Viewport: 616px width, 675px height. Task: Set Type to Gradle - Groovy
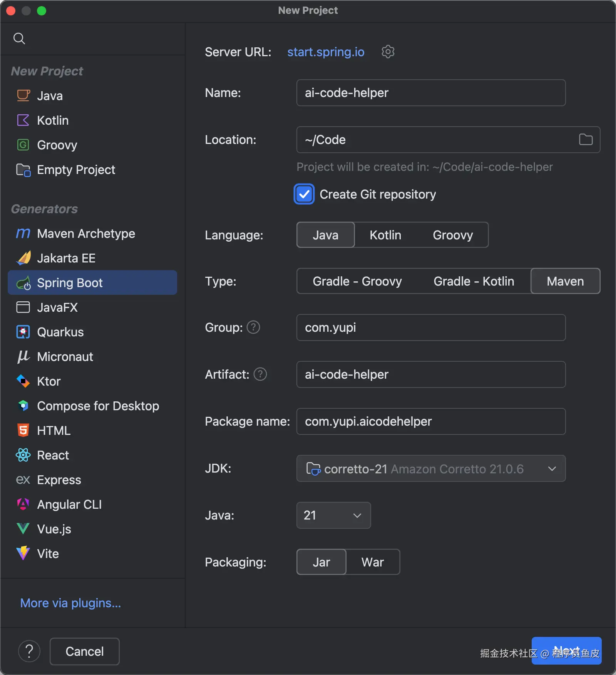click(357, 281)
